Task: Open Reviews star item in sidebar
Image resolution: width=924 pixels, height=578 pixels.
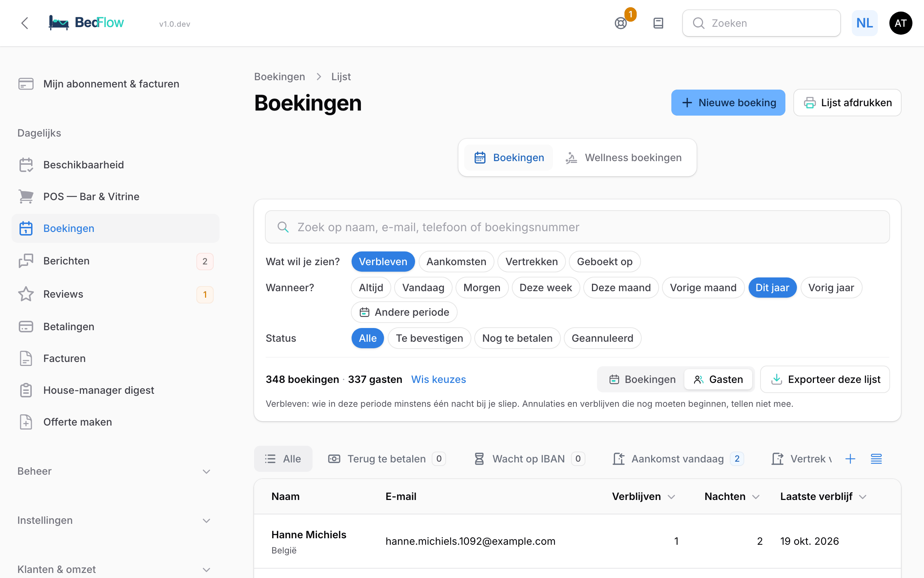Action: tap(115, 294)
